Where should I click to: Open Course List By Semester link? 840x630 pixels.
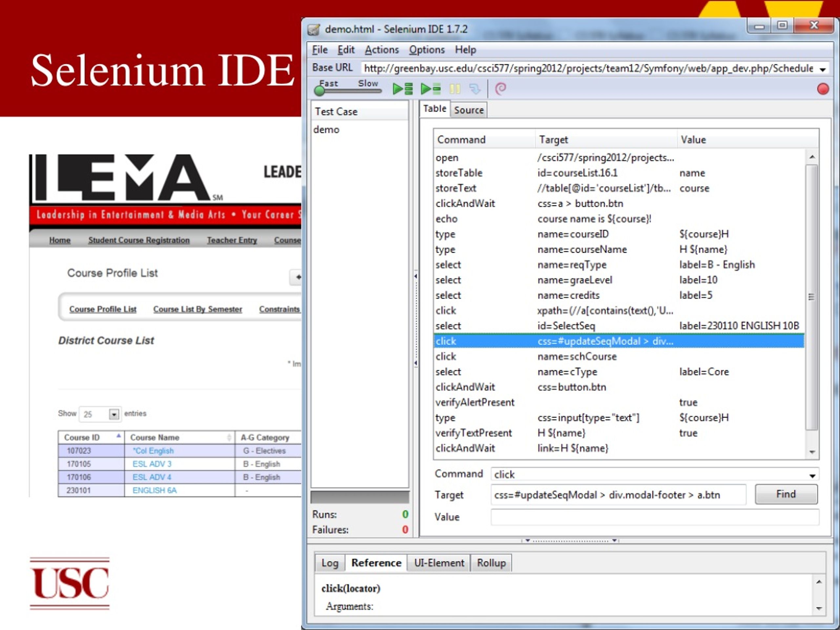(x=198, y=309)
